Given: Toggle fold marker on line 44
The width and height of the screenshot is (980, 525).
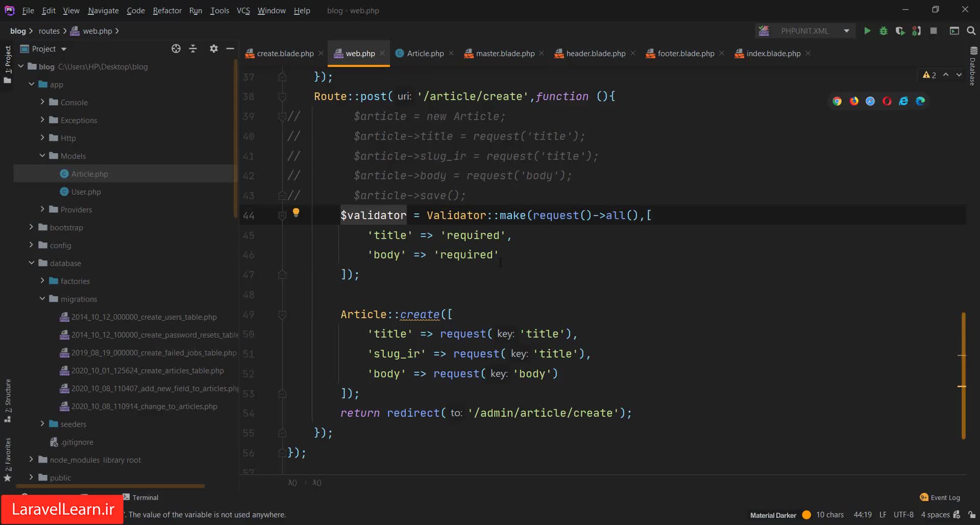Looking at the screenshot, I should 282,216.
